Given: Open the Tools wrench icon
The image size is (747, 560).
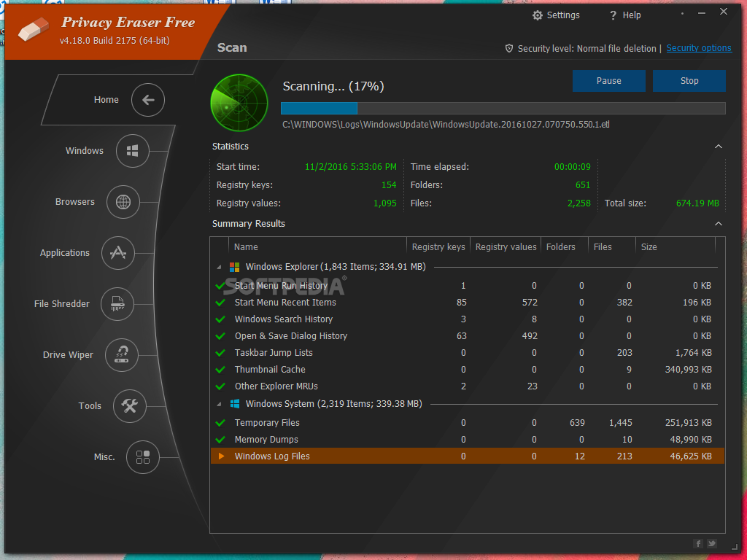Looking at the screenshot, I should (130, 405).
